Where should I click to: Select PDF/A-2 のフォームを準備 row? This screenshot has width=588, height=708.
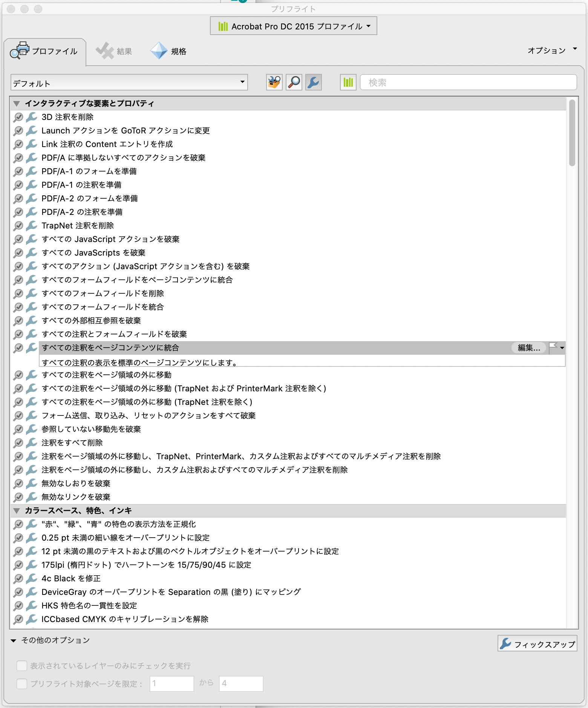pyautogui.click(x=289, y=198)
